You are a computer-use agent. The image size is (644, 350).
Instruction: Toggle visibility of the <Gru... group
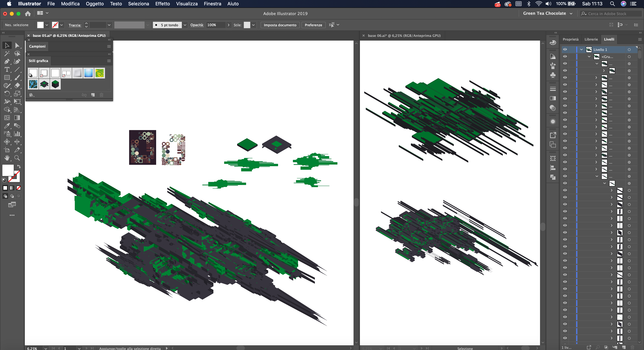click(x=565, y=56)
